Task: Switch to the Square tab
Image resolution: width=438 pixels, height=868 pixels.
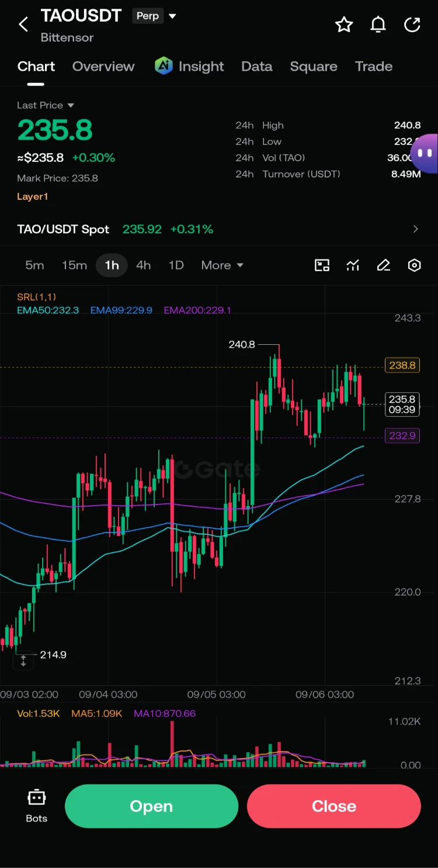Action: pos(314,66)
